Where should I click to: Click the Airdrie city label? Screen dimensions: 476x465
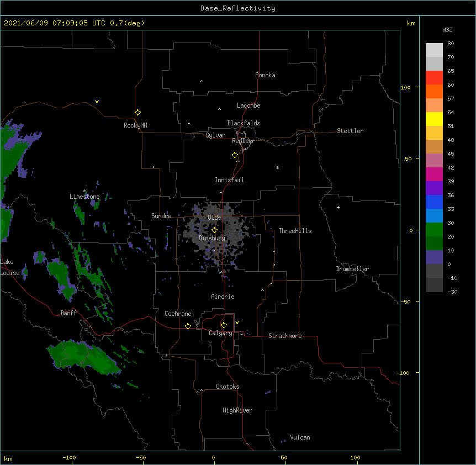point(223,297)
